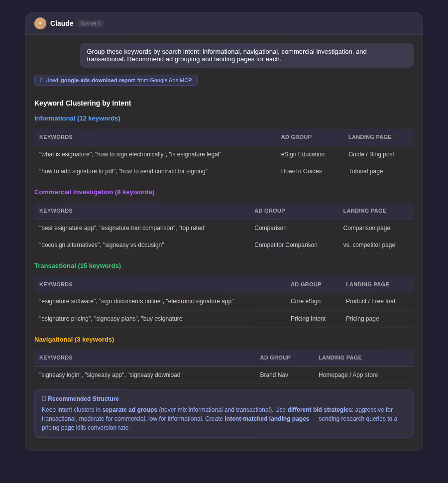This screenshot has width=448, height=483.
Task: Click the Keyword Clustering by Intent title
Action: 83,103
